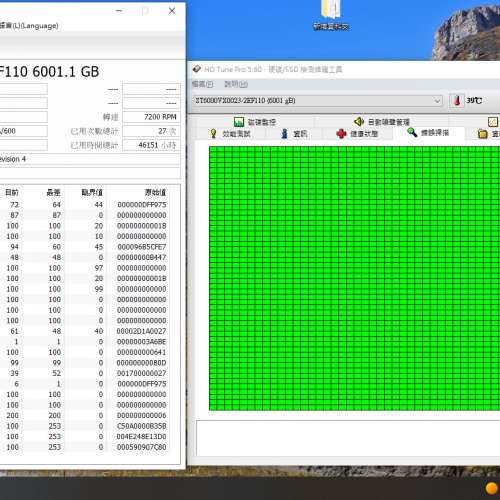
Task: Click the magnifier error scan icon
Action: click(412, 132)
